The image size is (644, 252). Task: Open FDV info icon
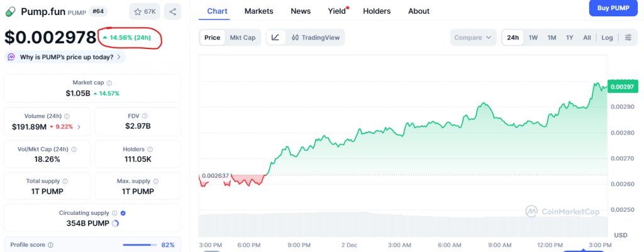tap(145, 116)
